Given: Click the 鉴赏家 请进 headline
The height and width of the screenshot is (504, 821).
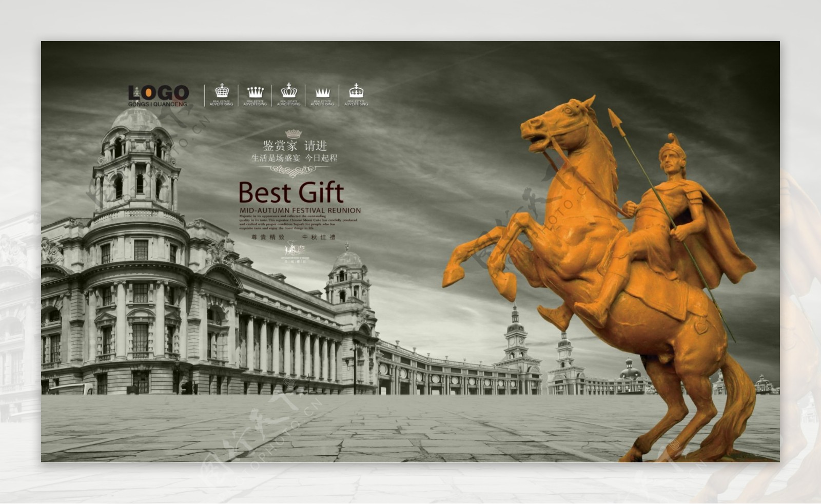Looking at the screenshot, I should [x=295, y=146].
